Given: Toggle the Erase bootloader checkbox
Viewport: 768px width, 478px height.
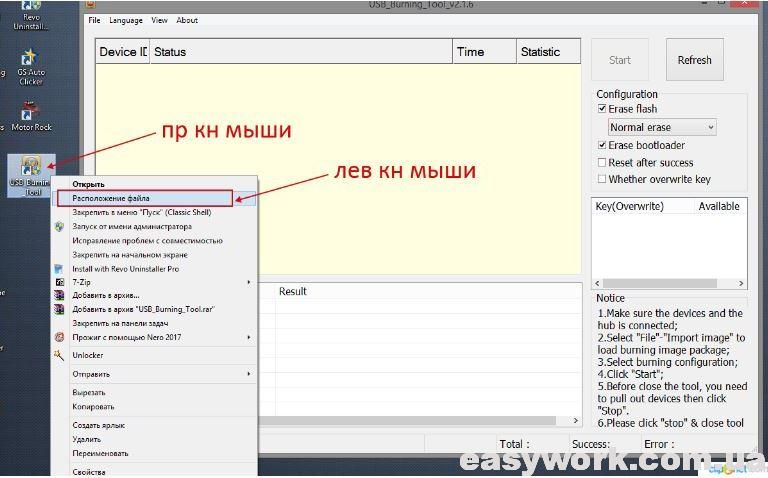Looking at the screenshot, I should [601, 145].
